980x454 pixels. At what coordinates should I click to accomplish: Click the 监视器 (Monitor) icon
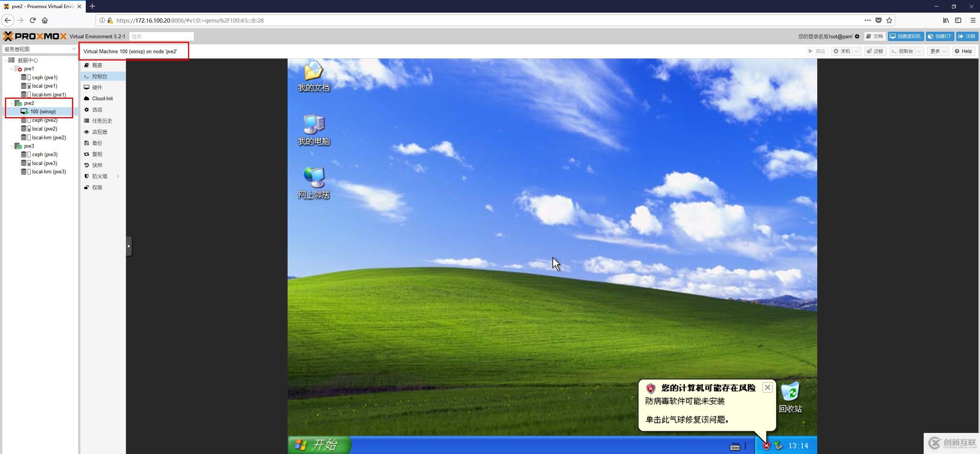tap(99, 132)
